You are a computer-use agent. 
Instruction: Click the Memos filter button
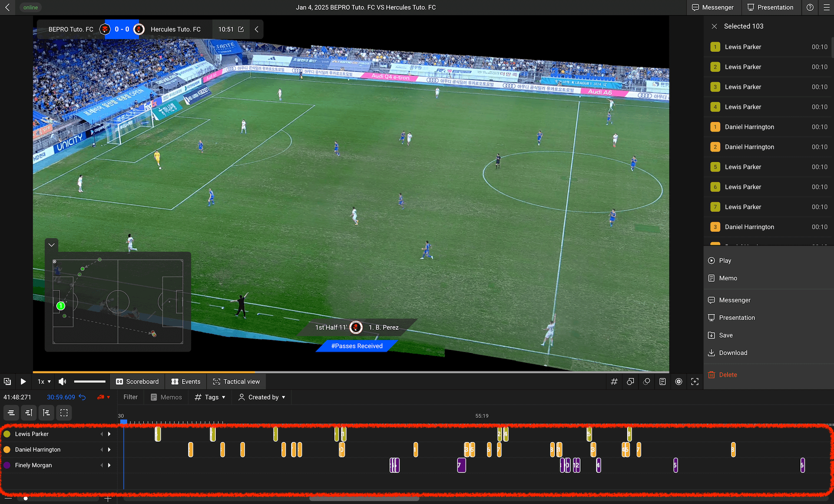click(166, 397)
